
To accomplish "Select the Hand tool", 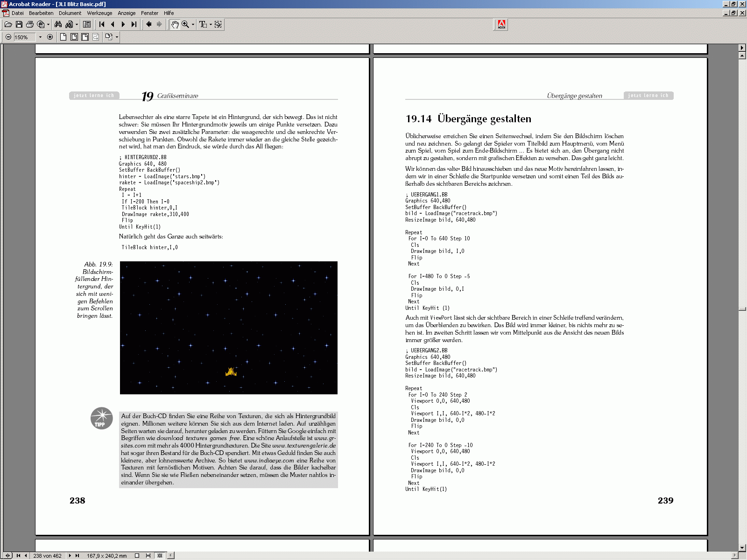I will click(x=175, y=24).
